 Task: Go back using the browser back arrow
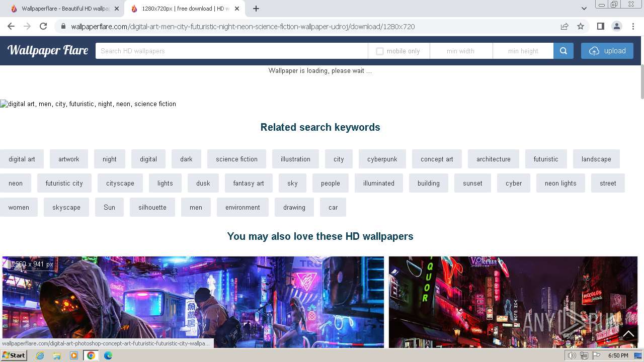click(x=11, y=27)
